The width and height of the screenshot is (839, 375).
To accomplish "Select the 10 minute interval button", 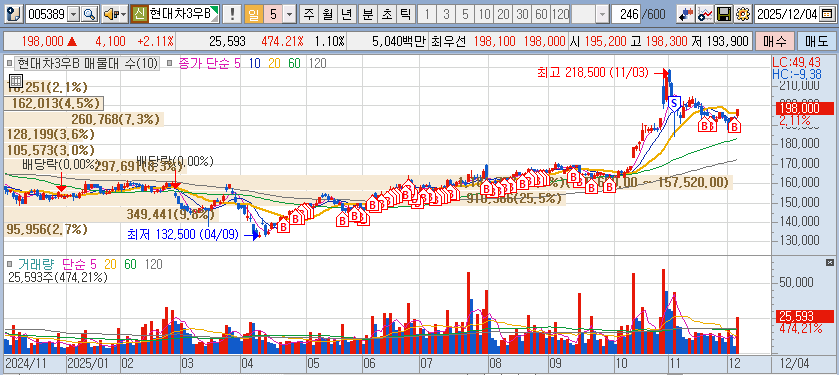I will click(x=483, y=14).
